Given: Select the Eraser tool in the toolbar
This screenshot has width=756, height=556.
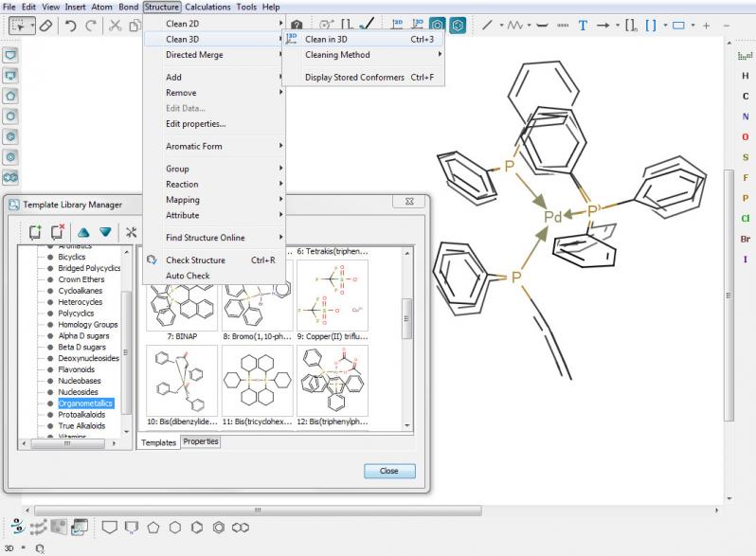Looking at the screenshot, I should coord(46,26).
